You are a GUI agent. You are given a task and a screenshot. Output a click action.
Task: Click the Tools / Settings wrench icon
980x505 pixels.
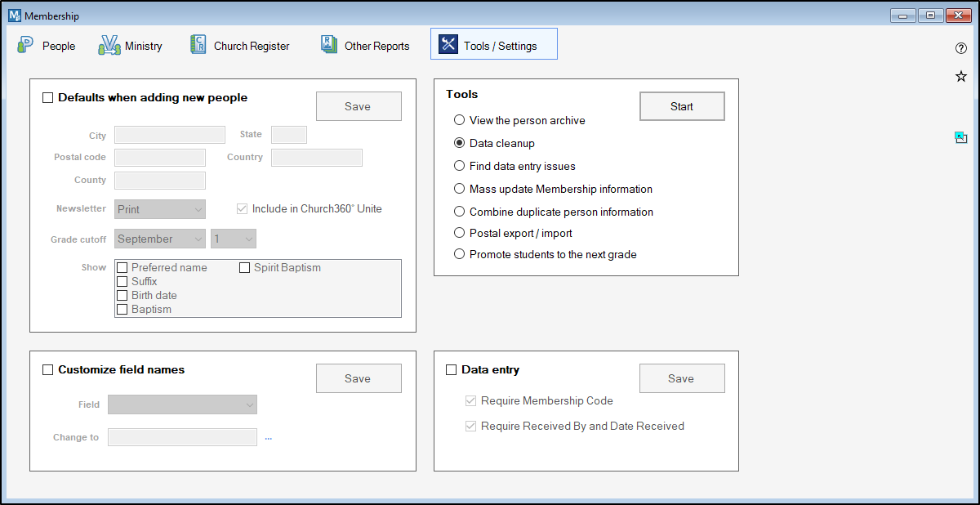tap(448, 45)
